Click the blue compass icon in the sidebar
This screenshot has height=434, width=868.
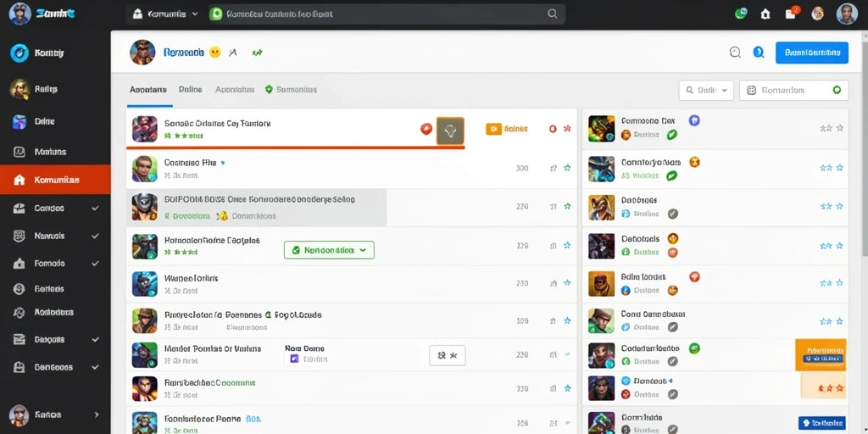point(19,53)
